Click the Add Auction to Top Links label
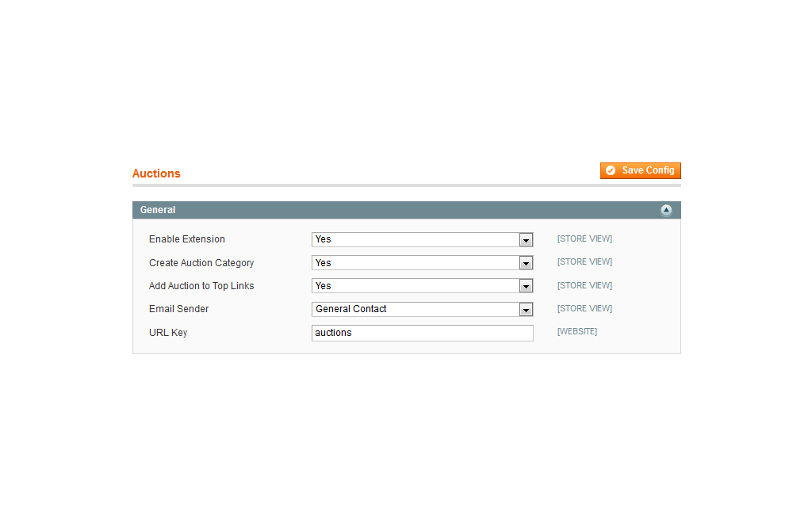The width and height of the screenshot is (812, 515). pyautogui.click(x=201, y=286)
